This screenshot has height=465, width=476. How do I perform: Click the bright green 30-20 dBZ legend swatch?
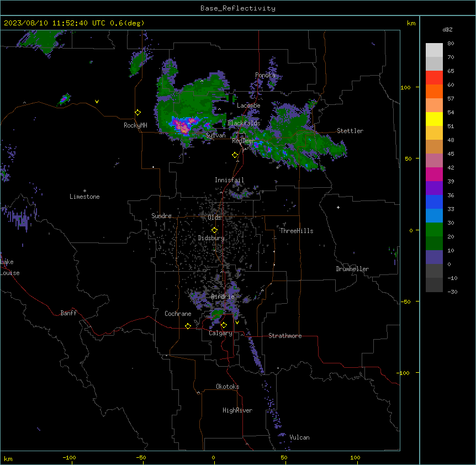click(x=434, y=230)
